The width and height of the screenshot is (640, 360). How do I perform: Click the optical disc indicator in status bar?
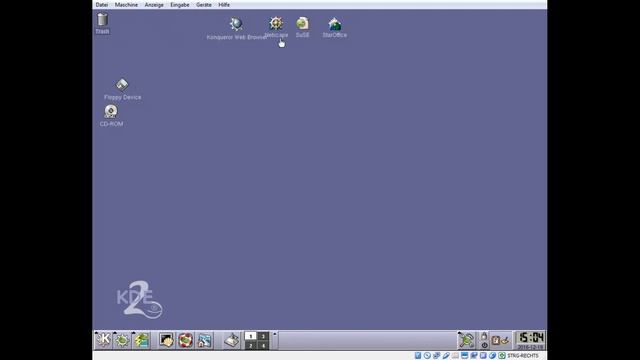427,356
